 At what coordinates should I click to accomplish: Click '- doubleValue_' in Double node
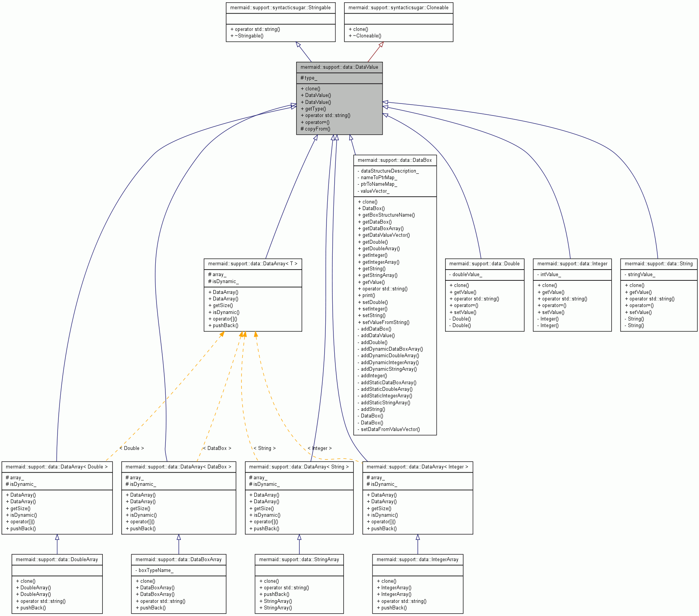[466, 275]
